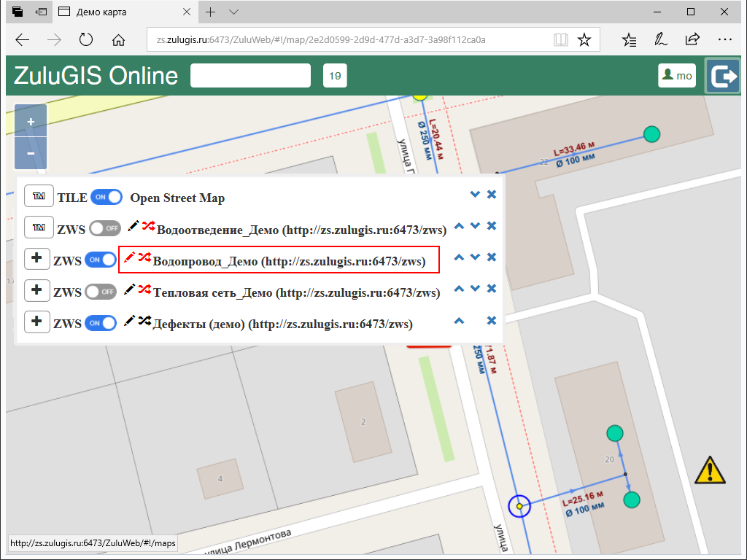Click the pencil edit icon for Водопровод_Демо

129,257
